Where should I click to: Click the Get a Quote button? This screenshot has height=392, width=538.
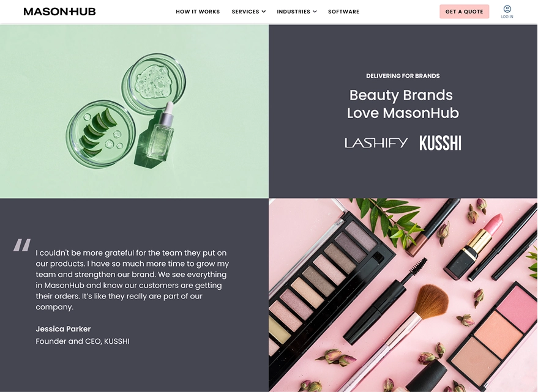[x=464, y=12]
